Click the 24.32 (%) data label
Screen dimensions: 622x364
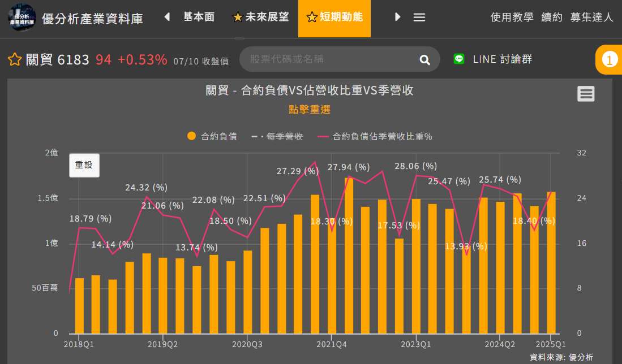pyautogui.click(x=147, y=187)
